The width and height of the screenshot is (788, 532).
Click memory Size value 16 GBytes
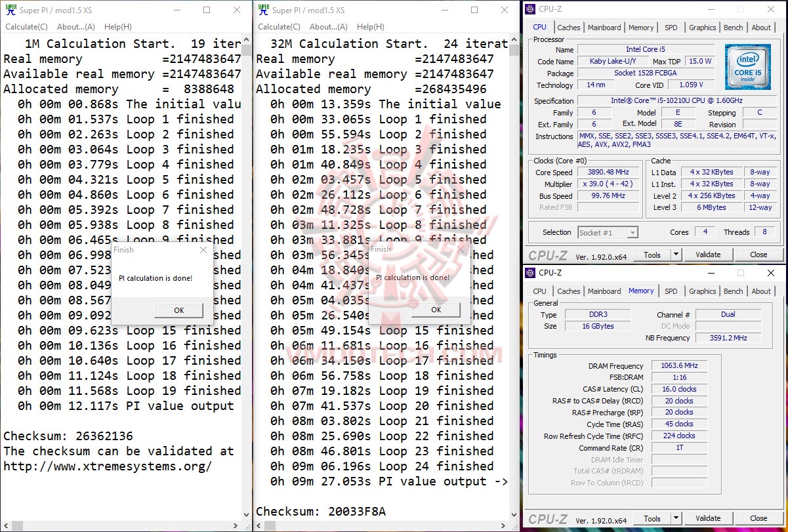(597, 326)
